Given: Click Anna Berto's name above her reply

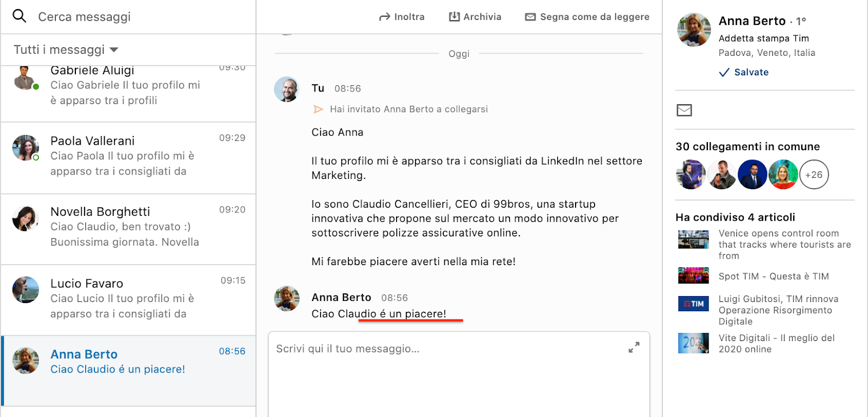Looking at the screenshot, I should click(341, 298).
